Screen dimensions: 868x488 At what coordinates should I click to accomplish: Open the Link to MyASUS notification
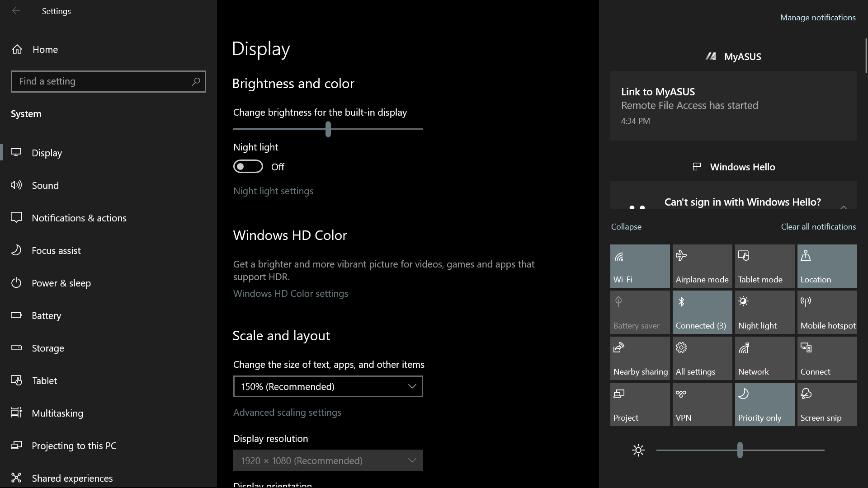point(734,106)
